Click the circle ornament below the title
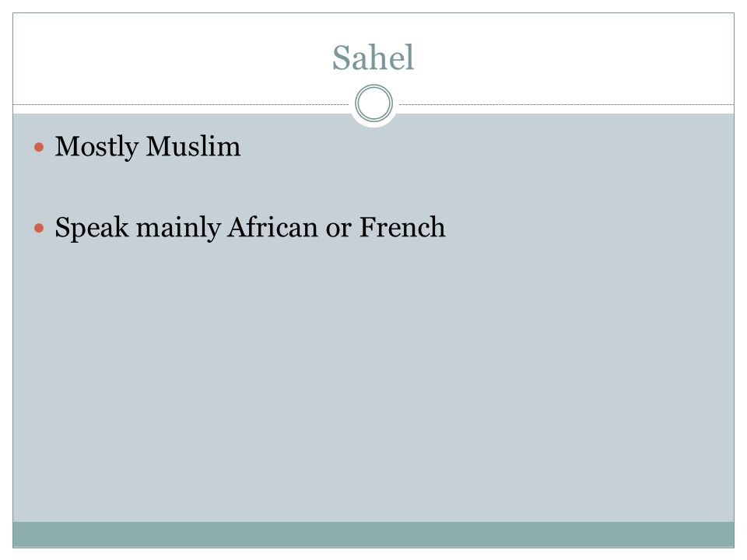Viewport: 747px width, 560px height. click(x=373, y=103)
